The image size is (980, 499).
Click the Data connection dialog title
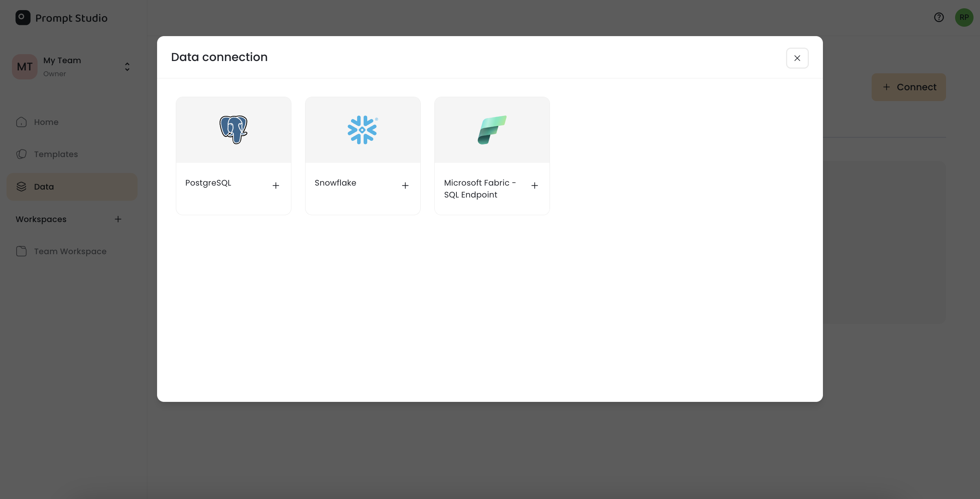coord(219,57)
